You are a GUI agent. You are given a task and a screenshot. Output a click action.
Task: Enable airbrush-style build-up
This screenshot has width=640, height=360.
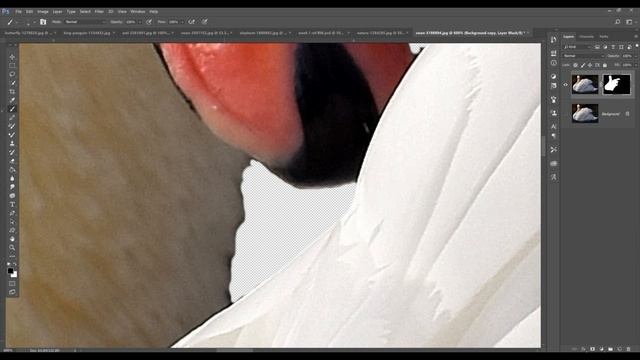(191, 22)
